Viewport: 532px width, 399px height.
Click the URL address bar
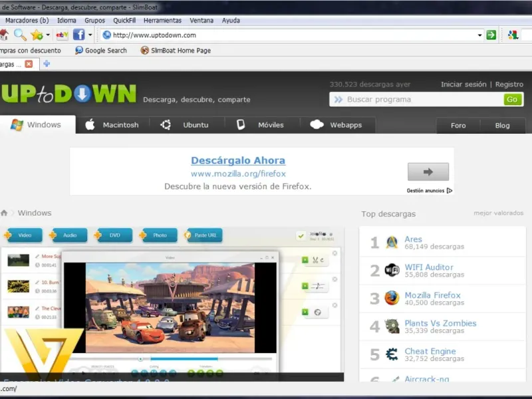click(x=292, y=35)
